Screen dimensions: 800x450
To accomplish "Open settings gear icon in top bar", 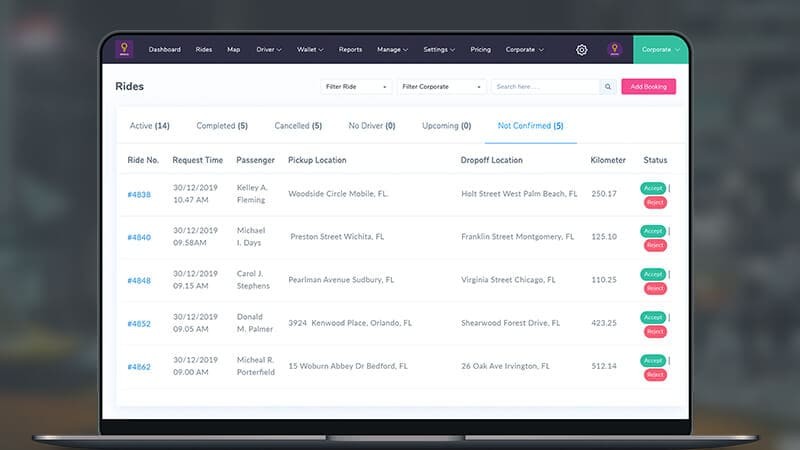I will (582, 49).
